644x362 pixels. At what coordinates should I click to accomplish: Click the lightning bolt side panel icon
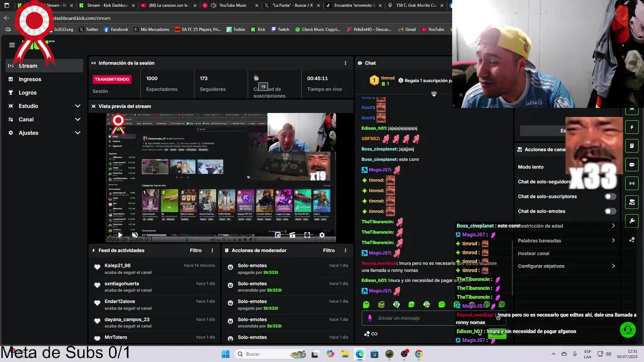click(x=632, y=127)
